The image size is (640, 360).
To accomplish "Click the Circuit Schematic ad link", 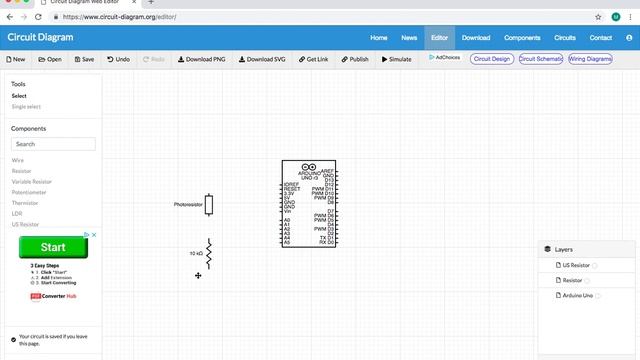I will 541,59.
